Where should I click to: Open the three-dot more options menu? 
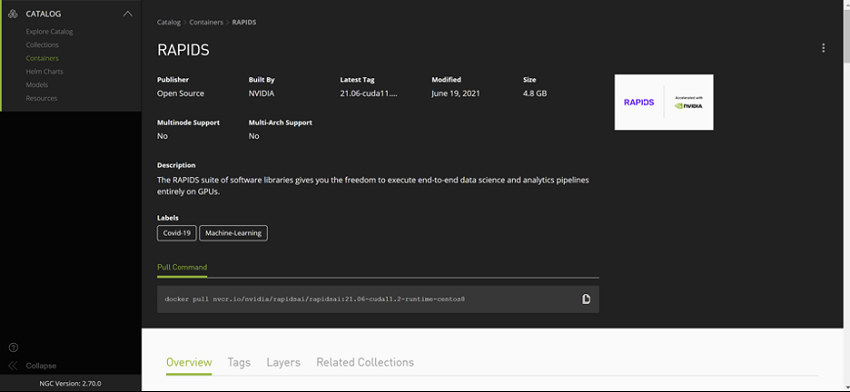(823, 48)
